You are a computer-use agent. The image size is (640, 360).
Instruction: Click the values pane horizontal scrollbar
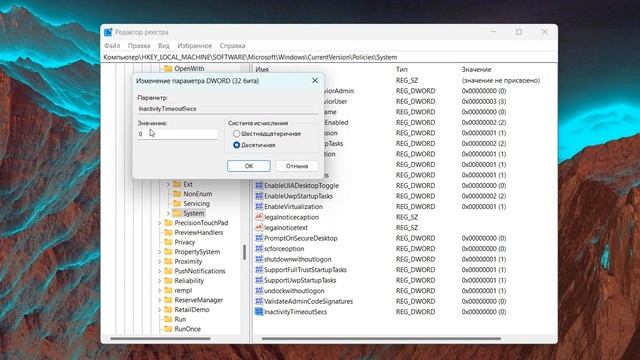pyautogui.click(x=381, y=338)
